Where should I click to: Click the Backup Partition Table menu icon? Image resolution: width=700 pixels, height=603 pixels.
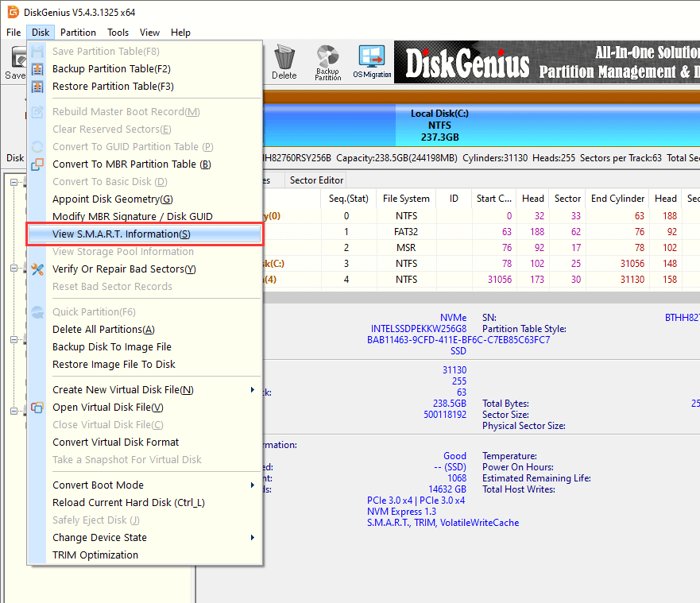[x=37, y=69]
